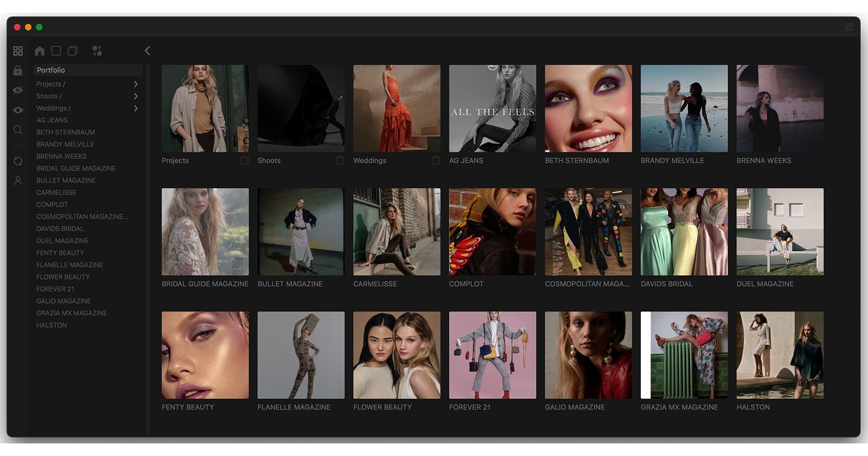This screenshot has width=868, height=456.
Task: Select FENTY BEAUTY in the sidebar
Action: coord(60,253)
